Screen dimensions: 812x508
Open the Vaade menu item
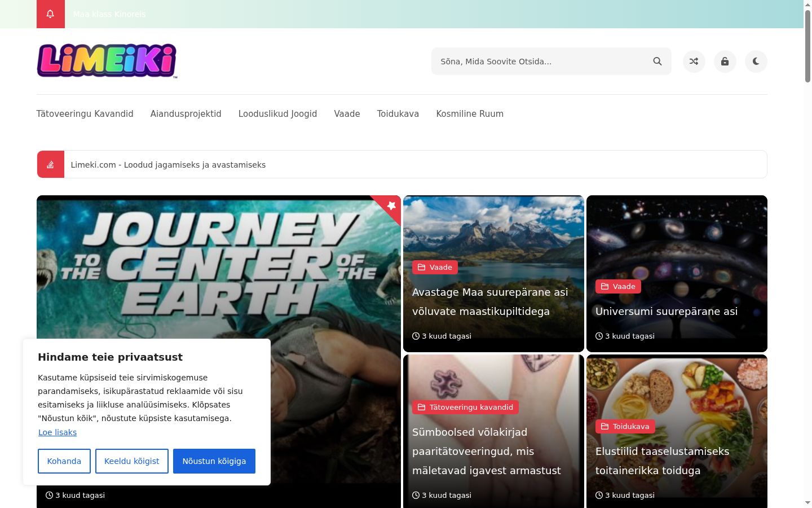pyautogui.click(x=347, y=114)
